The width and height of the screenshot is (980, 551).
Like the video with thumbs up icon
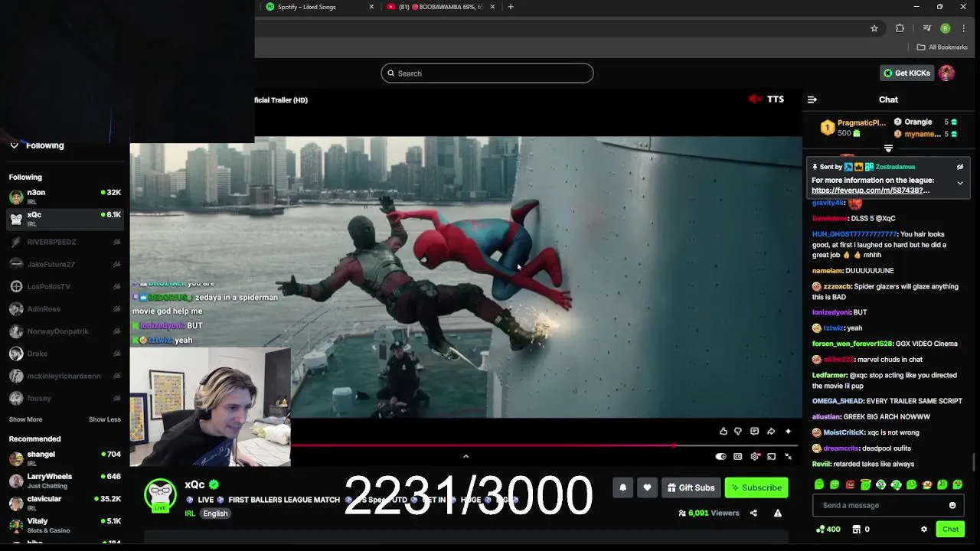(724, 432)
